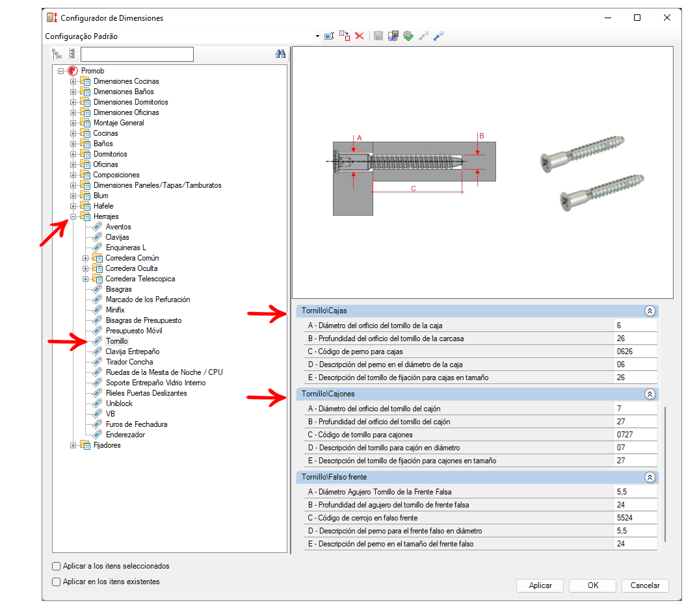The width and height of the screenshot is (684, 616).
Task: Click the red Promob root icon
Action: pos(73,71)
